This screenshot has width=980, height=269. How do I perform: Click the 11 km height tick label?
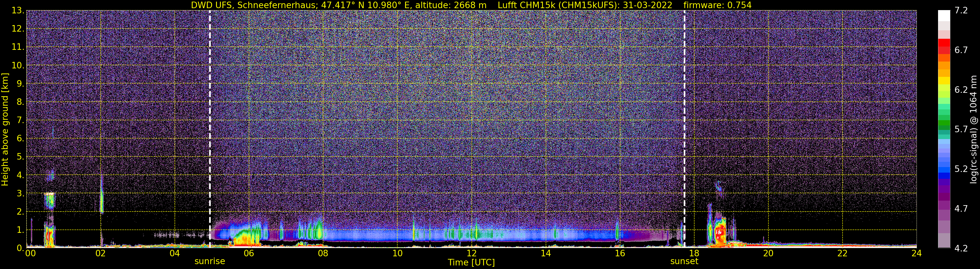(x=18, y=47)
